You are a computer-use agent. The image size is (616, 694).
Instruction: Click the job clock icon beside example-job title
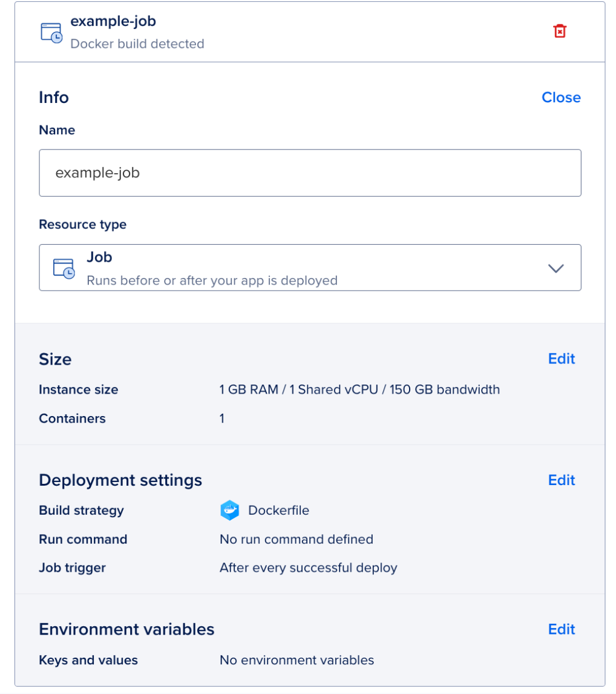[51, 31]
